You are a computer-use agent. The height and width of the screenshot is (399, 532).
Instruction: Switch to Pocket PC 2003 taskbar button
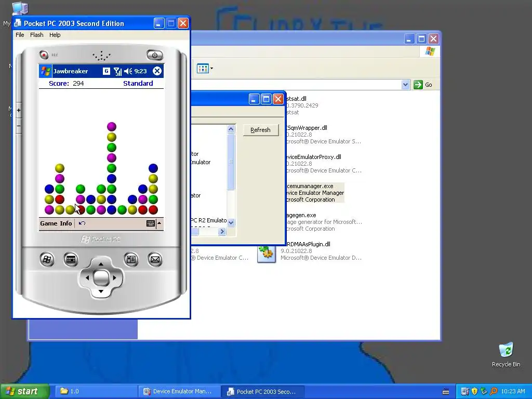262,392
